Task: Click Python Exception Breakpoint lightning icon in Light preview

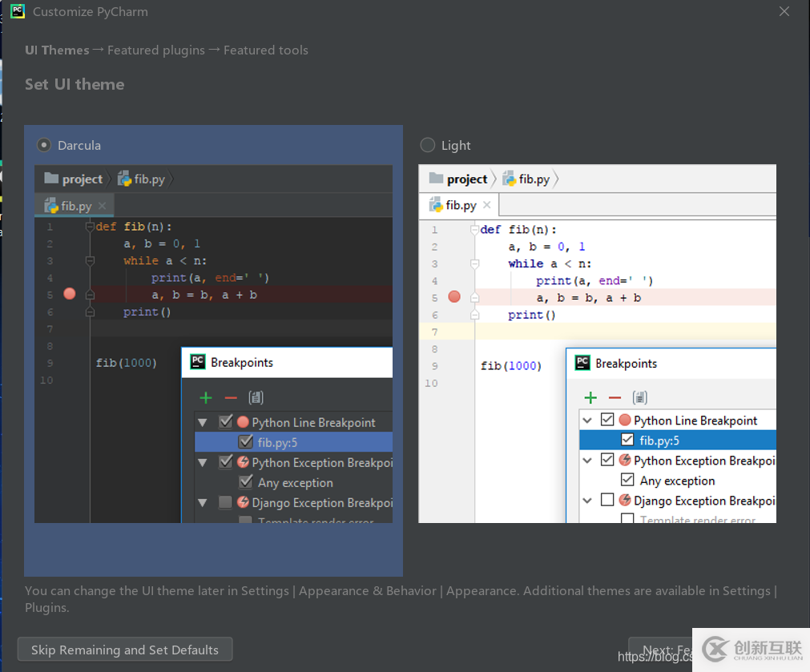Action: click(625, 460)
